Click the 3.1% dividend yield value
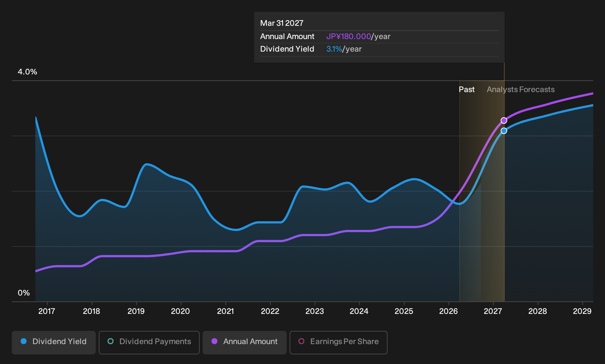 [x=334, y=49]
